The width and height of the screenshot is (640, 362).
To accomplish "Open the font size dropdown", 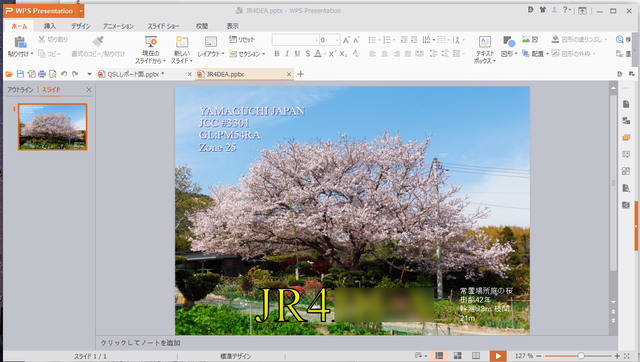I will (x=337, y=40).
